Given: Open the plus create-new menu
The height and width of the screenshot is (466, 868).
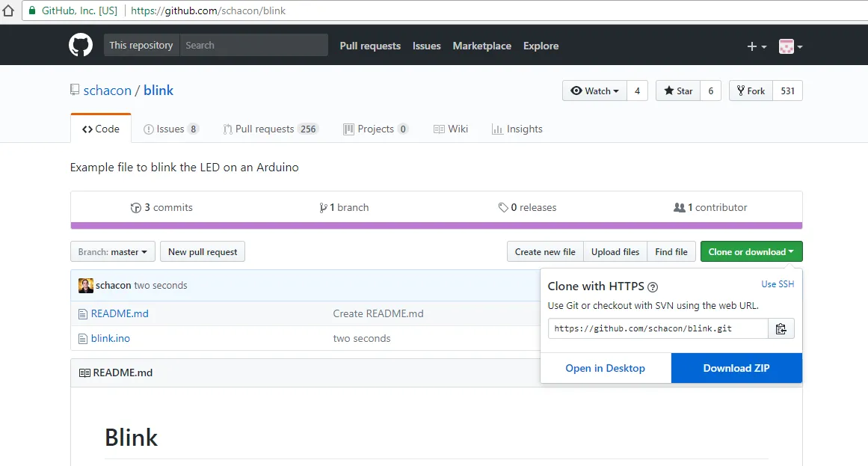Looking at the screenshot, I should point(757,46).
